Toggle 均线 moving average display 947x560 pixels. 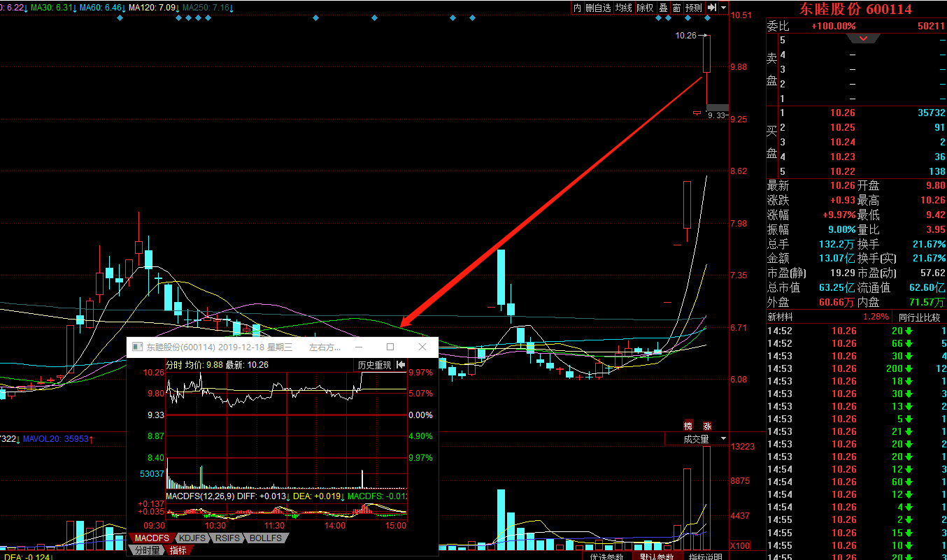click(x=623, y=8)
